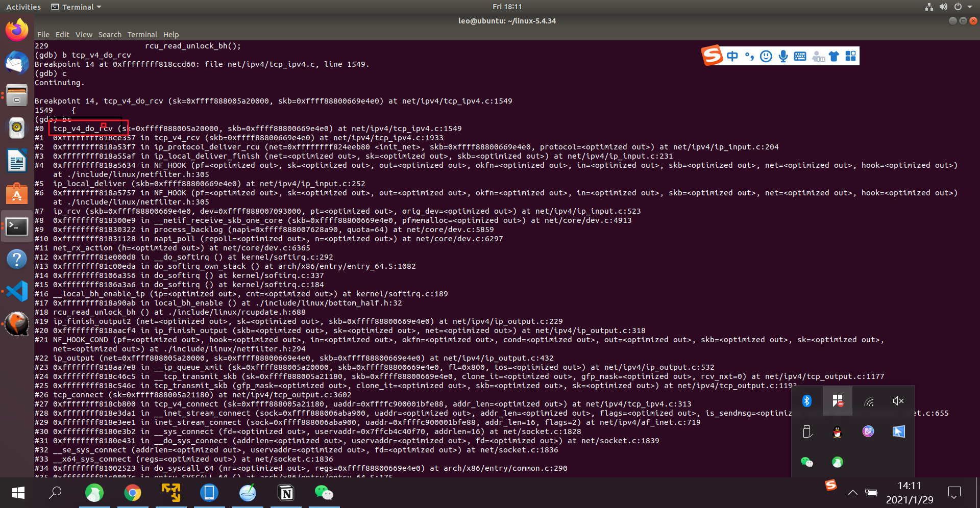The width and height of the screenshot is (980, 508).
Task: Open Notion from the taskbar
Action: point(286,493)
